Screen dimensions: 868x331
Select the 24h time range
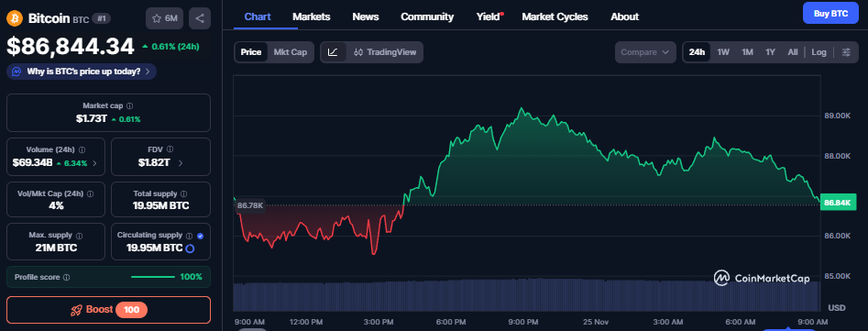(697, 52)
